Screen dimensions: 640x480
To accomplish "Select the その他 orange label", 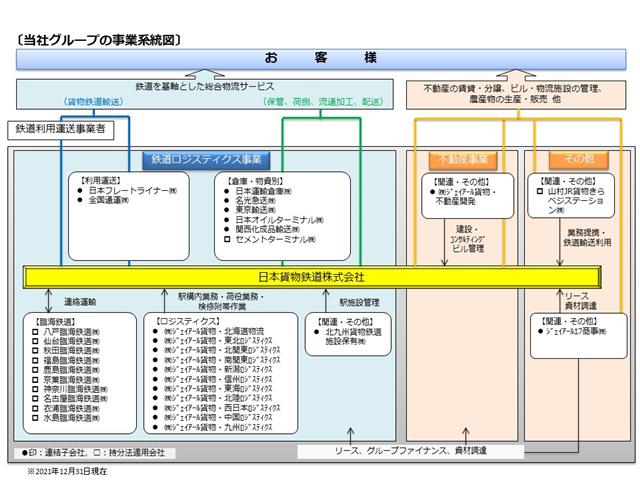I will [578, 160].
